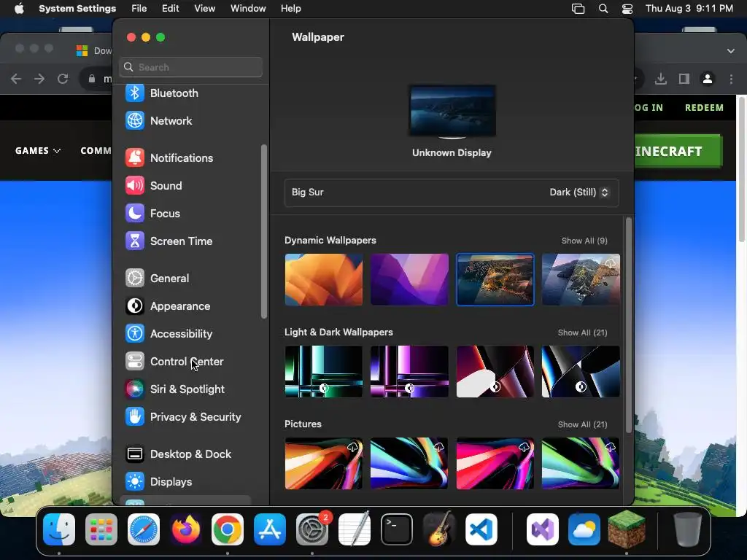The height and width of the screenshot is (560, 747).
Task: Show all 9 Dynamic Wallpapers
Action: pos(584,241)
